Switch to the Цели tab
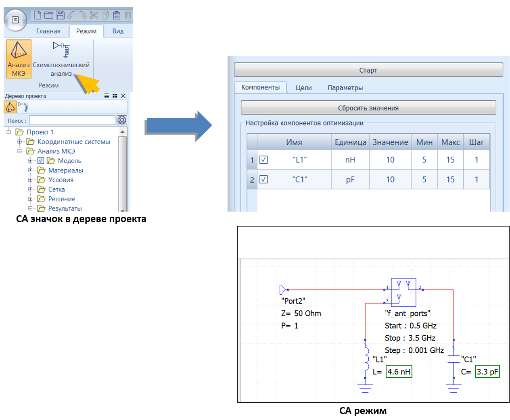The height and width of the screenshot is (420, 510). pos(303,88)
